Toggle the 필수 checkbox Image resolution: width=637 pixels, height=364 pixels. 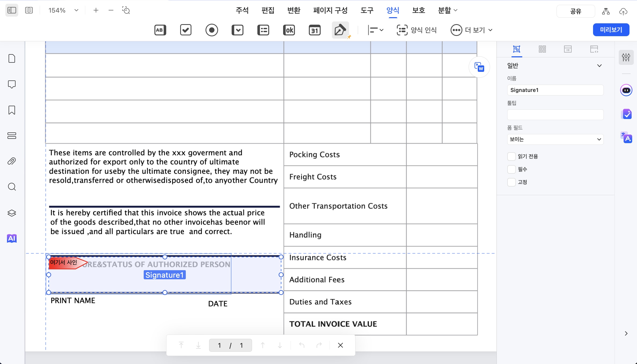click(511, 169)
